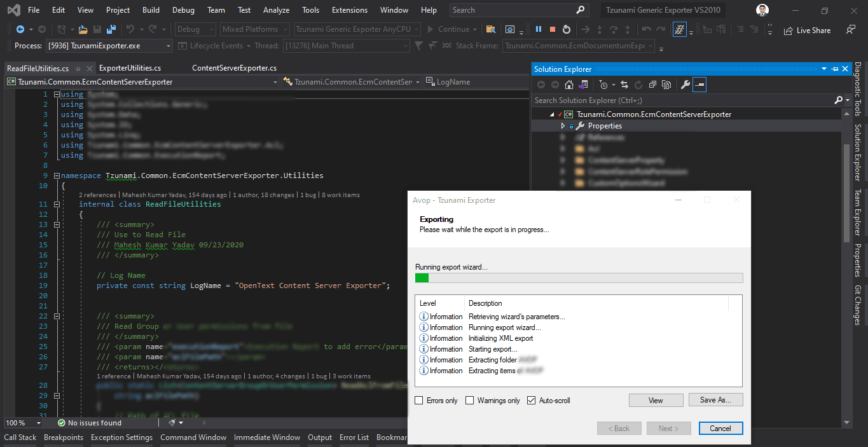
Task: Click Sync with Active Document icon
Action: 624,85
